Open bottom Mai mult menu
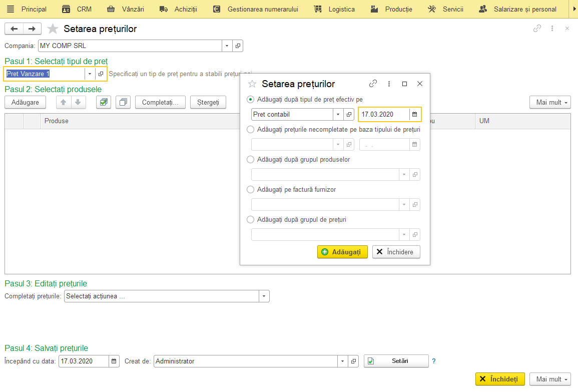The image size is (578, 392). [x=550, y=379]
